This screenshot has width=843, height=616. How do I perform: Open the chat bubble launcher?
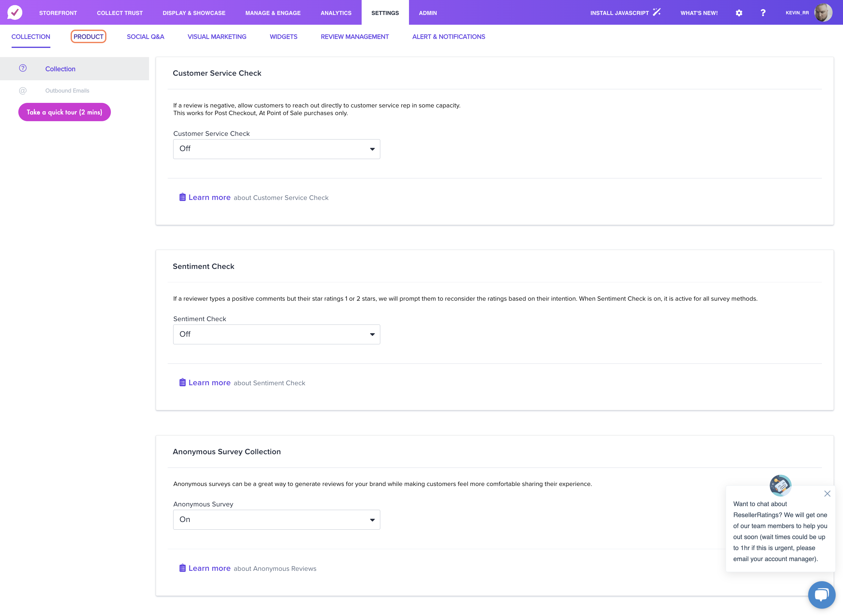click(x=821, y=594)
